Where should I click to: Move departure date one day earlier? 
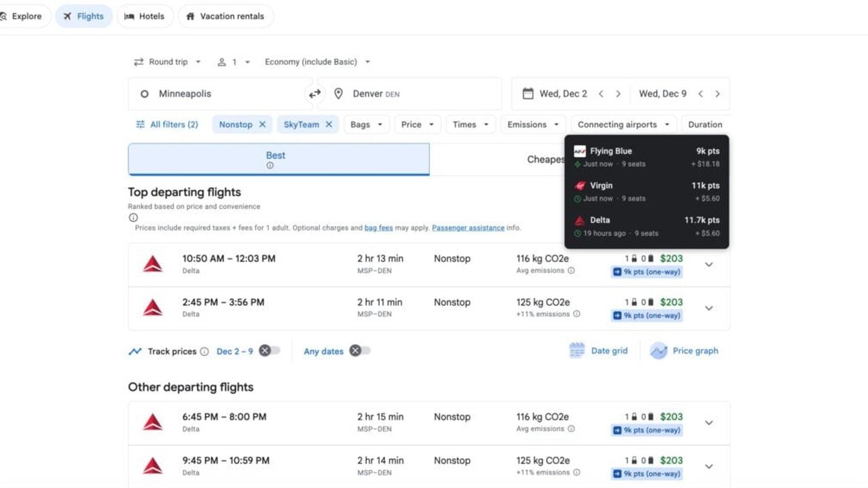pyautogui.click(x=601, y=94)
